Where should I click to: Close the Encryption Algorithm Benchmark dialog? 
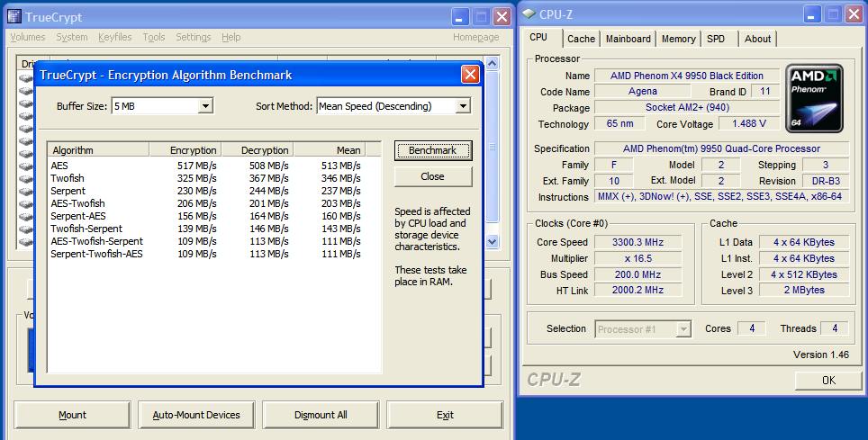click(x=470, y=74)
